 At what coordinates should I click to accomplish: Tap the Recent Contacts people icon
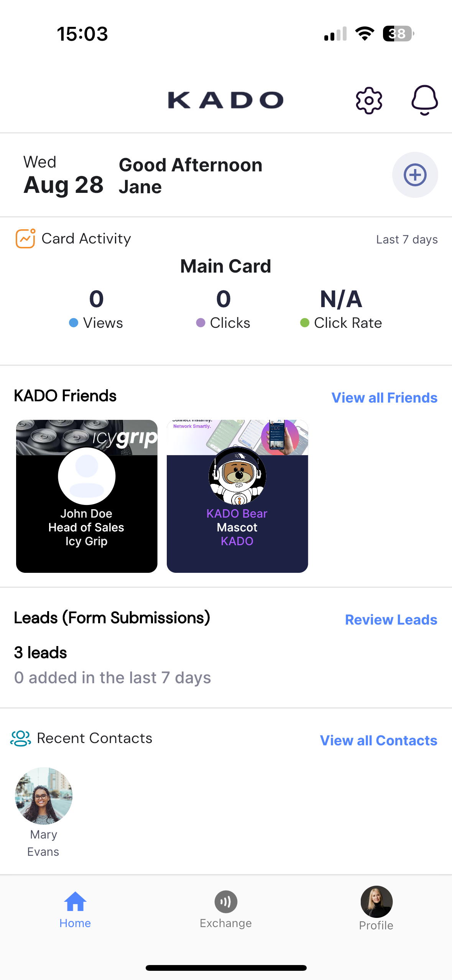coord(21,738)
